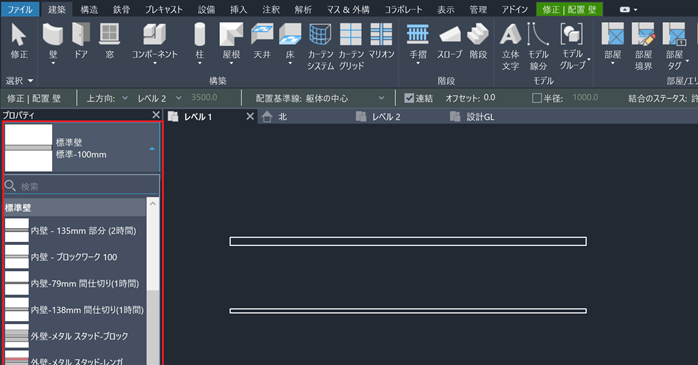This screenshot has width=698, height=365.
Task: Switch to the 構造 (Structure) ribbon tab
Action: click(x=89, y=9)
